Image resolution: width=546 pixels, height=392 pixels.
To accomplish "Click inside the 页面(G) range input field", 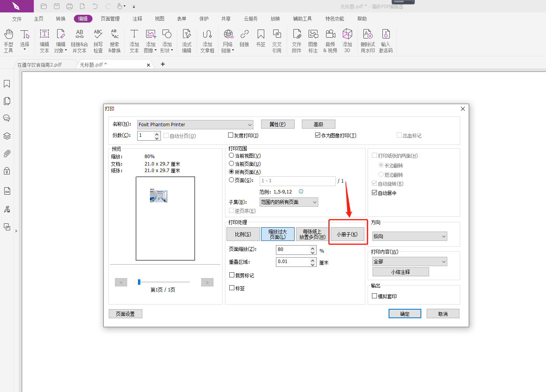I will 297,181.
